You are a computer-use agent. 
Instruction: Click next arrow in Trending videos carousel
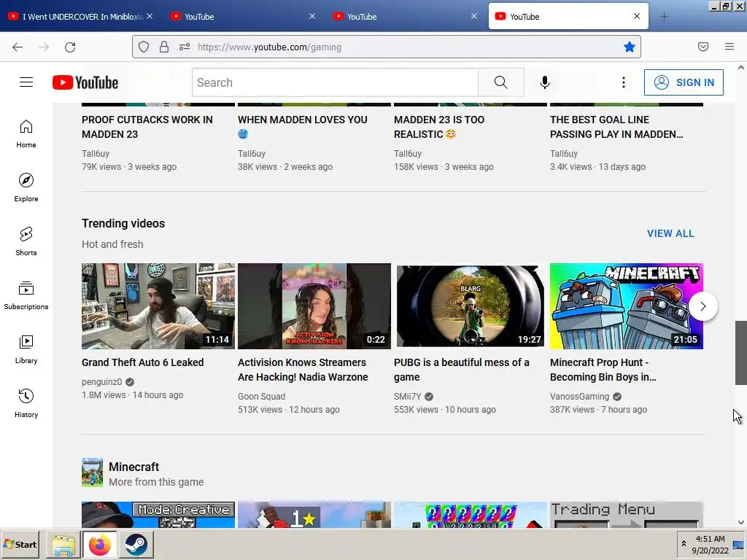coord(703,306)
